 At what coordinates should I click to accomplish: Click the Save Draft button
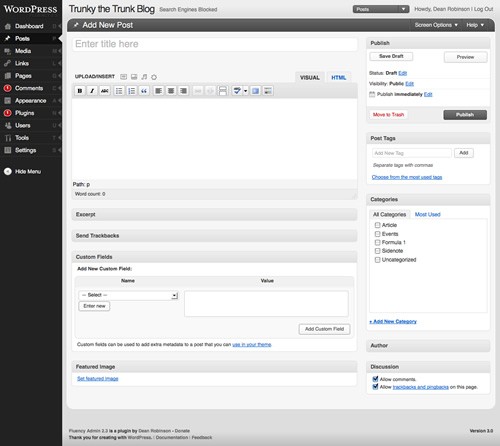[391, 56]
